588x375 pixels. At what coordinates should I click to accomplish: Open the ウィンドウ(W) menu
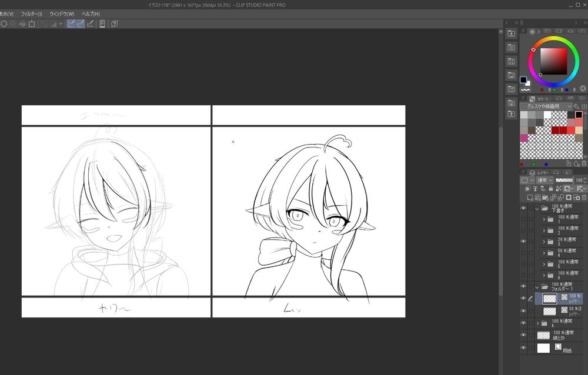62,14
